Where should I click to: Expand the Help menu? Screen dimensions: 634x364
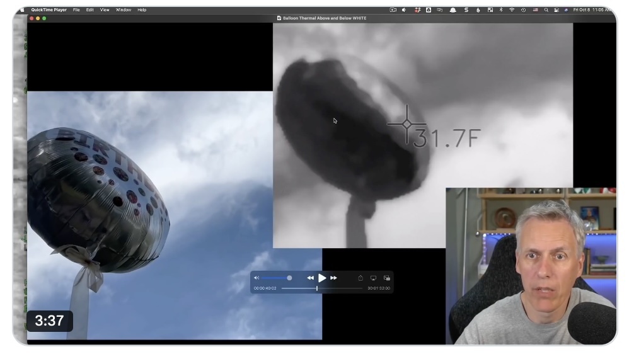pyautogui.click(x=142, y=10)
